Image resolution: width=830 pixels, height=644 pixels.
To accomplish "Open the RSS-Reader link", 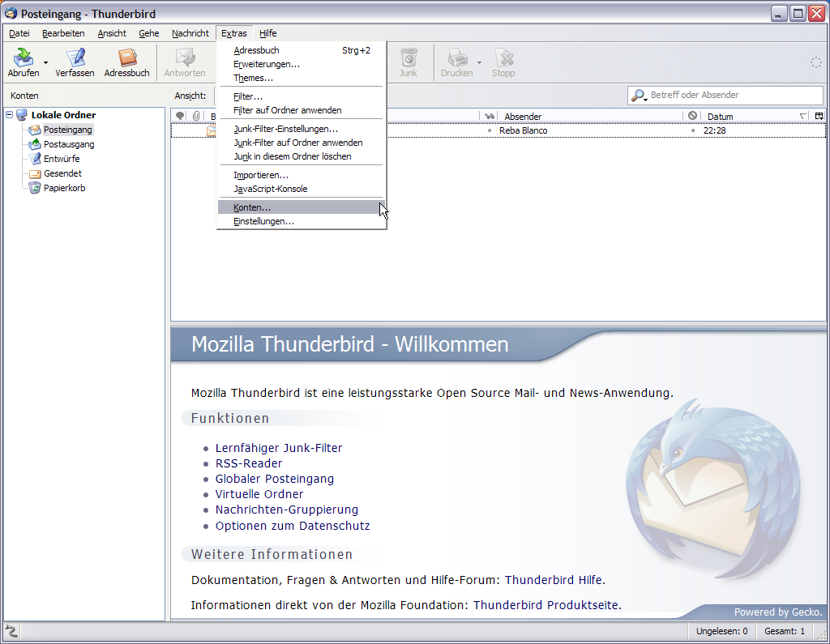I will tap(249, 463).
